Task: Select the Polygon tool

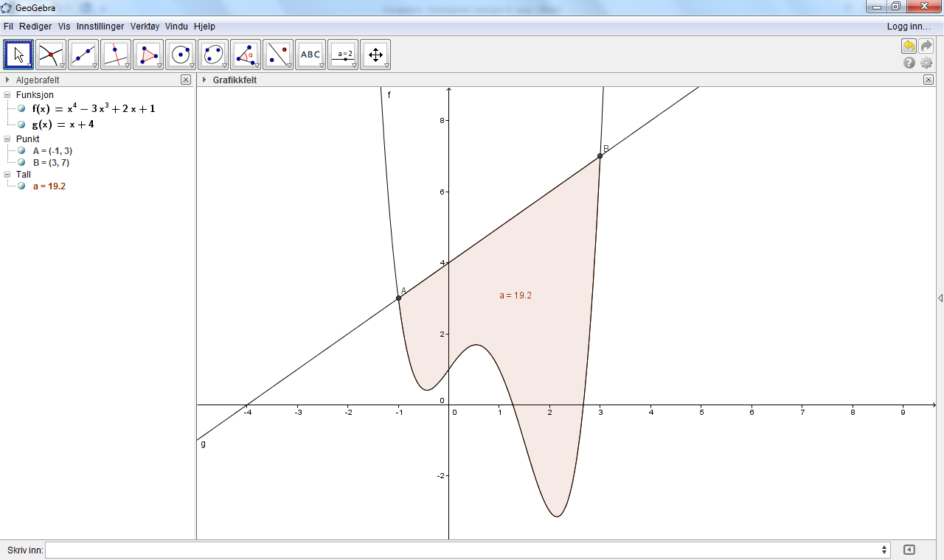Action: [x=148, y=55]
